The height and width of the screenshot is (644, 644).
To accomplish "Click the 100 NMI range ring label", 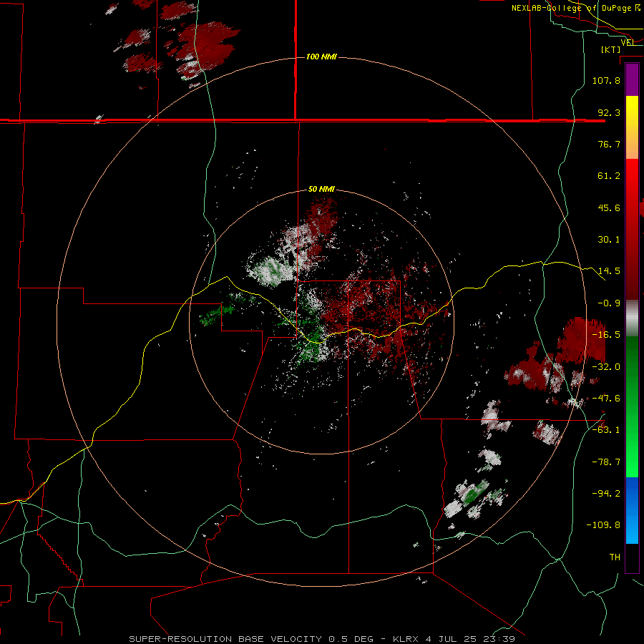I will point(321,57).
